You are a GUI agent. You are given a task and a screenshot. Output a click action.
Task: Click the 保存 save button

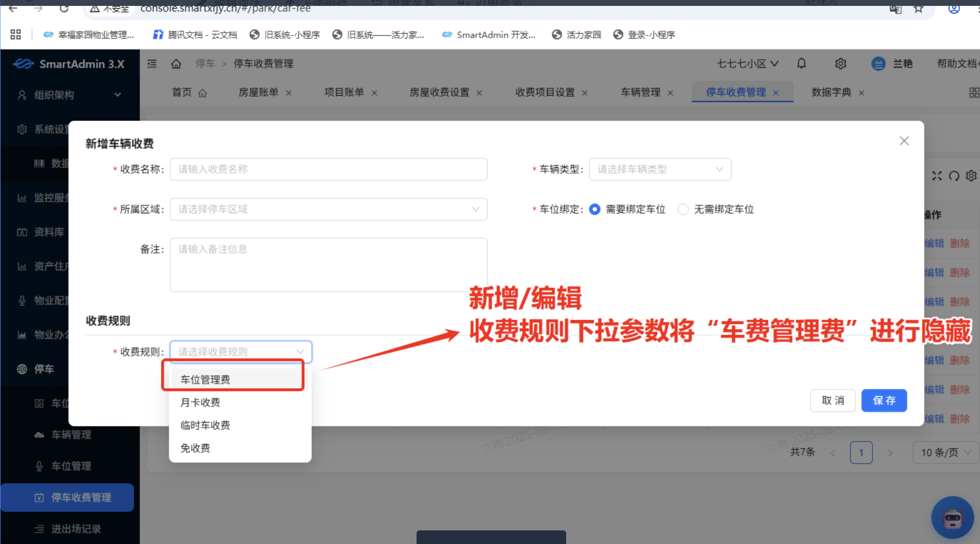click(x=884, y=401)
